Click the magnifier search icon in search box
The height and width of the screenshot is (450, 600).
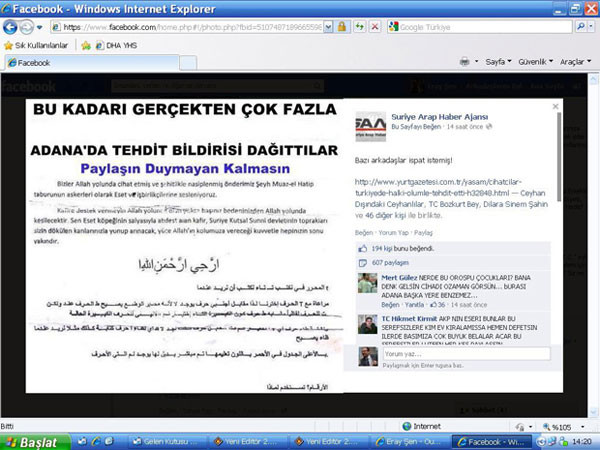coord(581,25)
